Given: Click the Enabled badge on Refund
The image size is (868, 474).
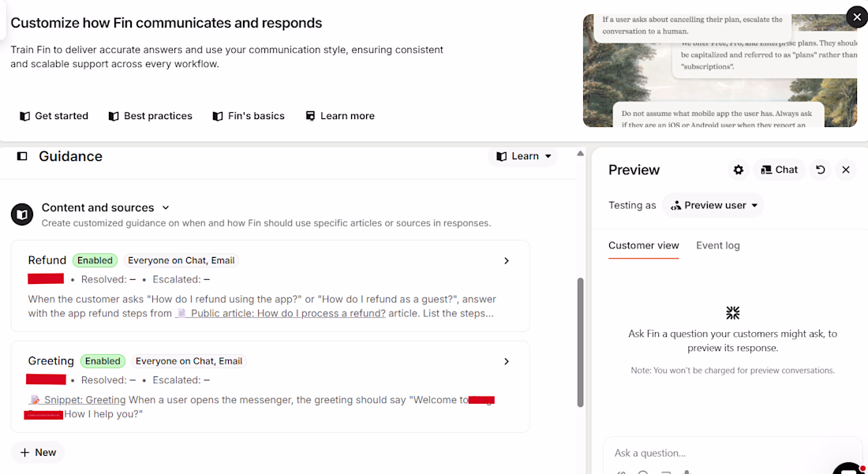Looking at the screenshot, I should [x=95, y=260].
